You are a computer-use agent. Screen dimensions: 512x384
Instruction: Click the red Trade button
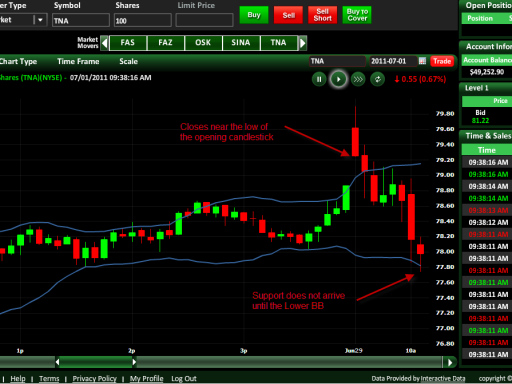442,61
